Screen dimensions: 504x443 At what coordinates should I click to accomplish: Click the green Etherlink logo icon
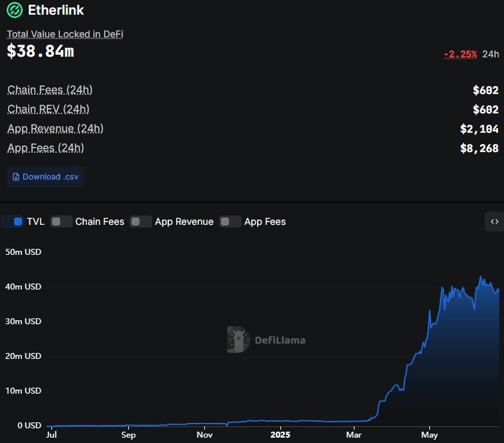[x=15, y=10]
